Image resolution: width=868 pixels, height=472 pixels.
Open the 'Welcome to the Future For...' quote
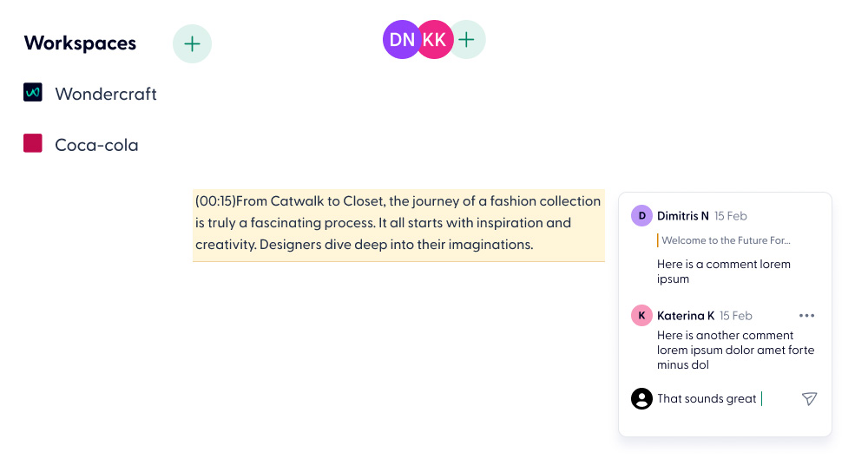tap(725, 240)
